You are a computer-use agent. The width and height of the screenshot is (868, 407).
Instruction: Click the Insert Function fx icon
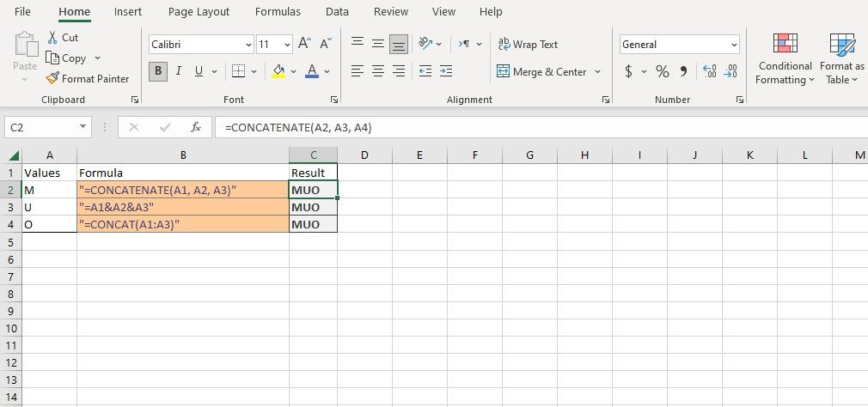(196, 127)
